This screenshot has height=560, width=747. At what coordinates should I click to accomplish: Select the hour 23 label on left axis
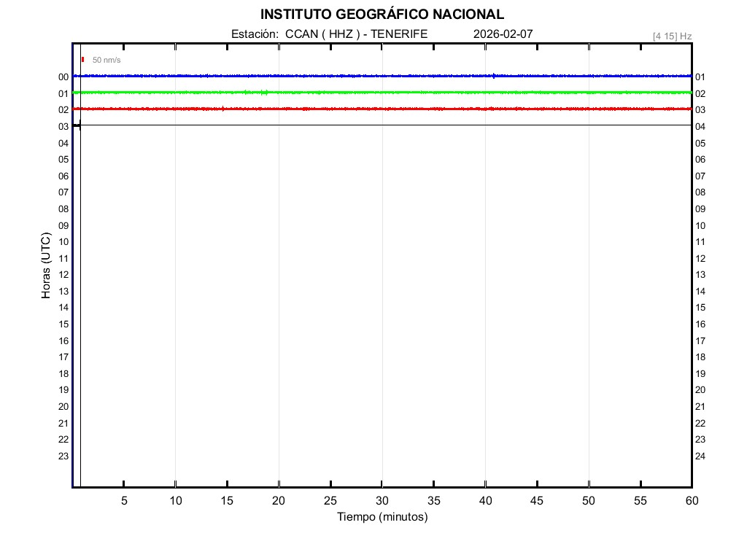(63, 456)
